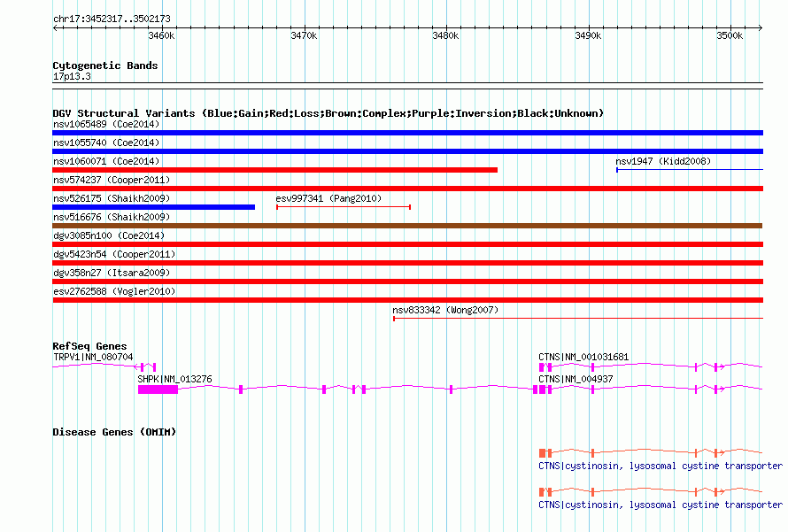Screen dimensions: 788x532
Task: Select the thin red nsv833342 loss line
Action: click(578, 319)
